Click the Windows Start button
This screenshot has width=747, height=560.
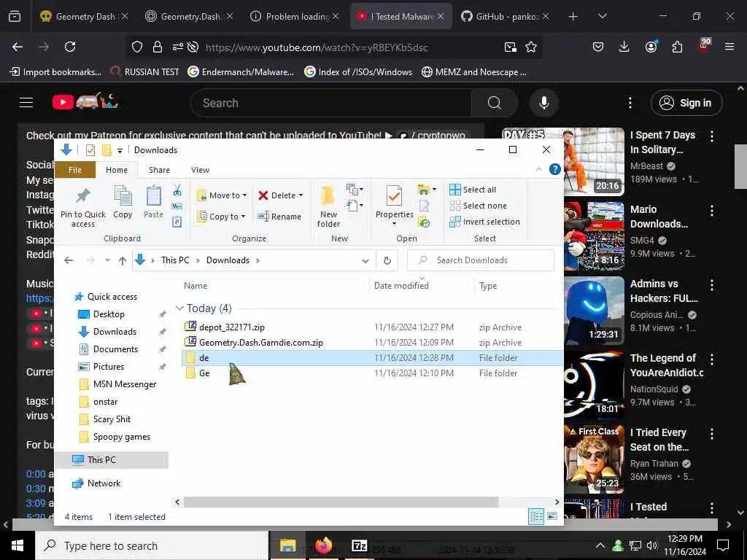coord(18,545)
